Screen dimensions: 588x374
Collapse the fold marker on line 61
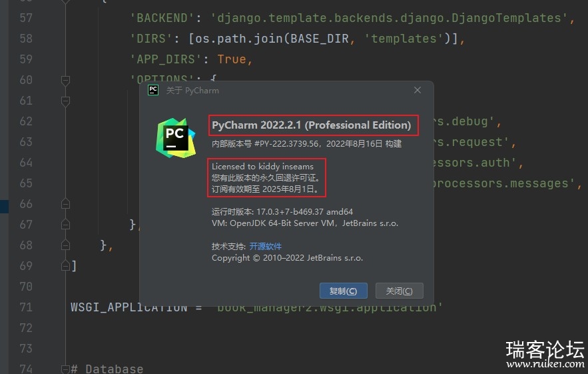click(65, 101)
